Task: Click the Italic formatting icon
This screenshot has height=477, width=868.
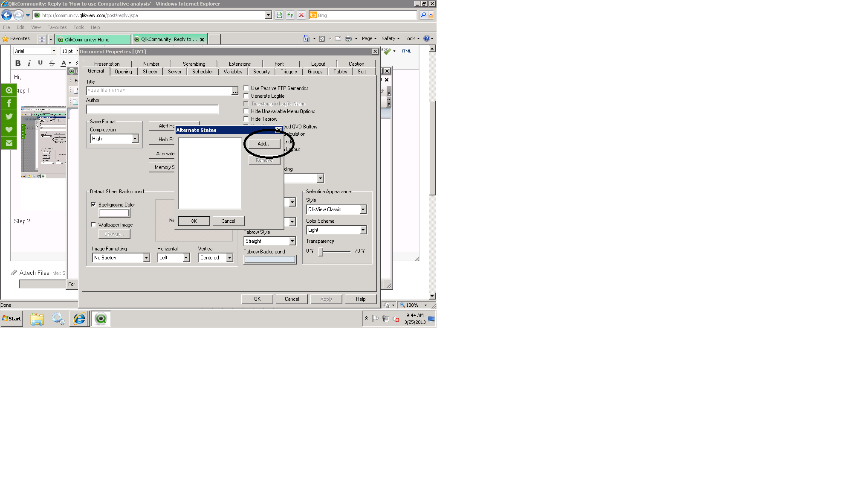Action: tap(29, 63)
